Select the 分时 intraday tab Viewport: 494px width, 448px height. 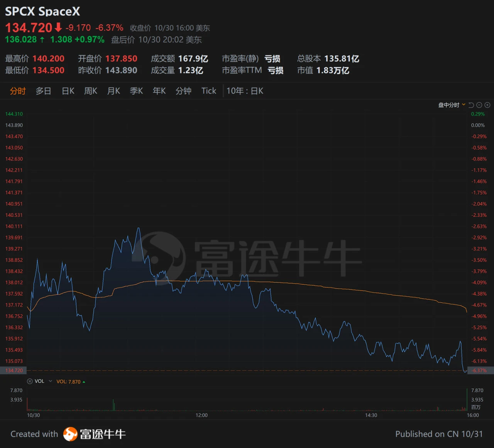(18, 91)
